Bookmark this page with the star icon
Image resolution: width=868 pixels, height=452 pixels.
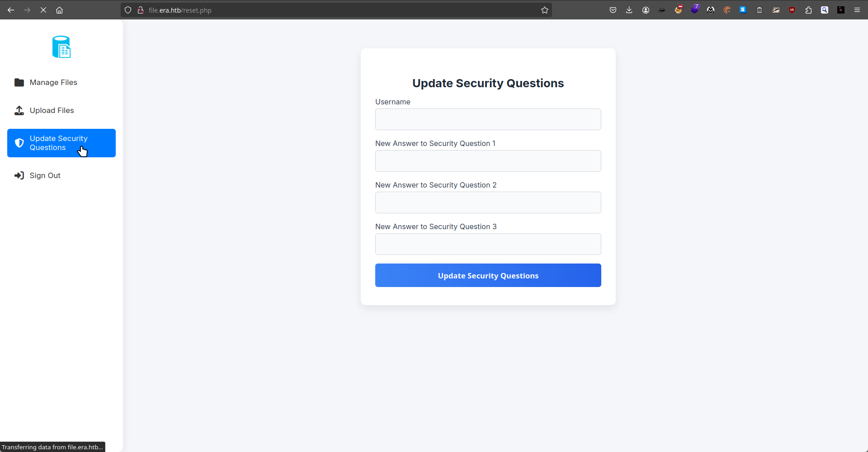pos(545,10)
